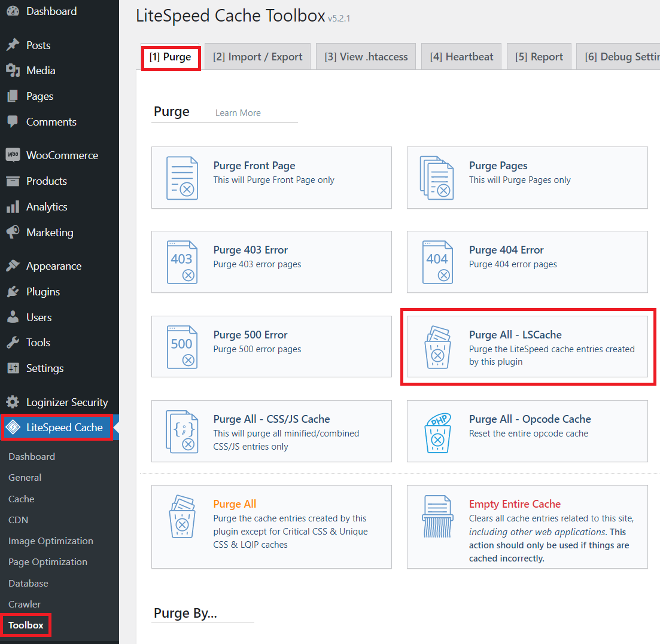
Task: Open the Toolbox submenu item
Action: (x=26, y=625)
